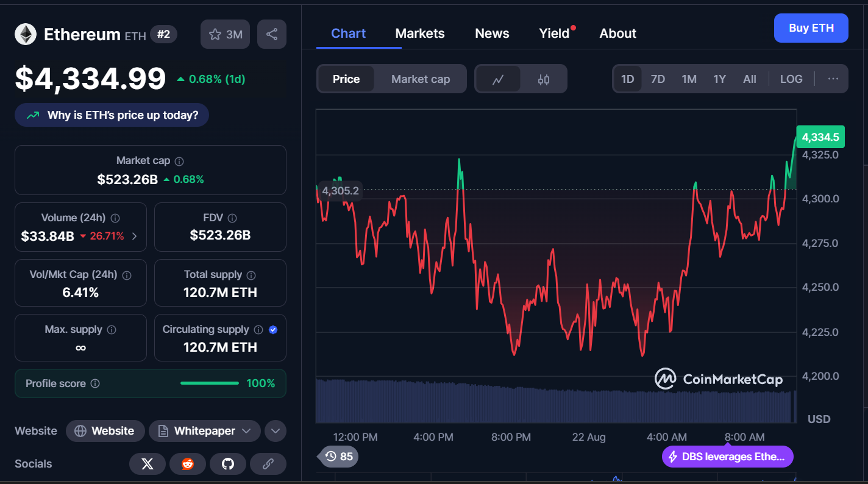This screenshot has height=484, width=868.
Task: Select the Price toggle
Action: [x=346, y=79]
